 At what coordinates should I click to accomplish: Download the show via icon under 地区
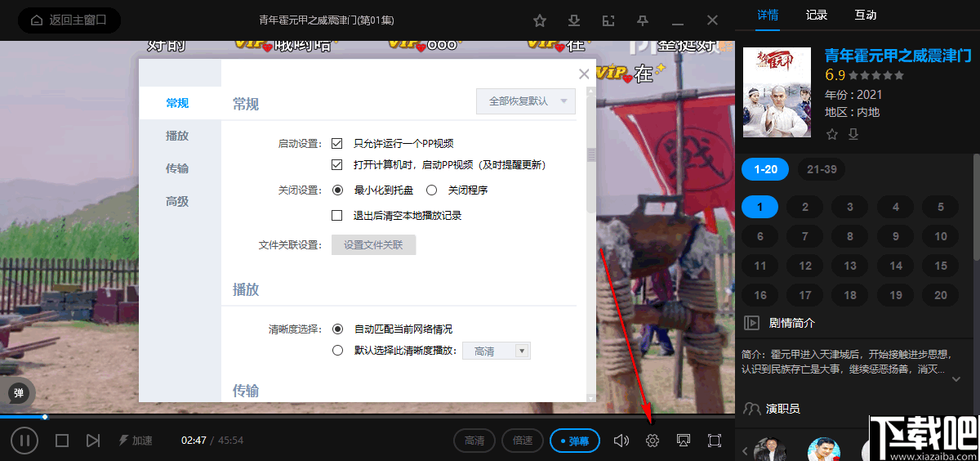click(853, 134)
